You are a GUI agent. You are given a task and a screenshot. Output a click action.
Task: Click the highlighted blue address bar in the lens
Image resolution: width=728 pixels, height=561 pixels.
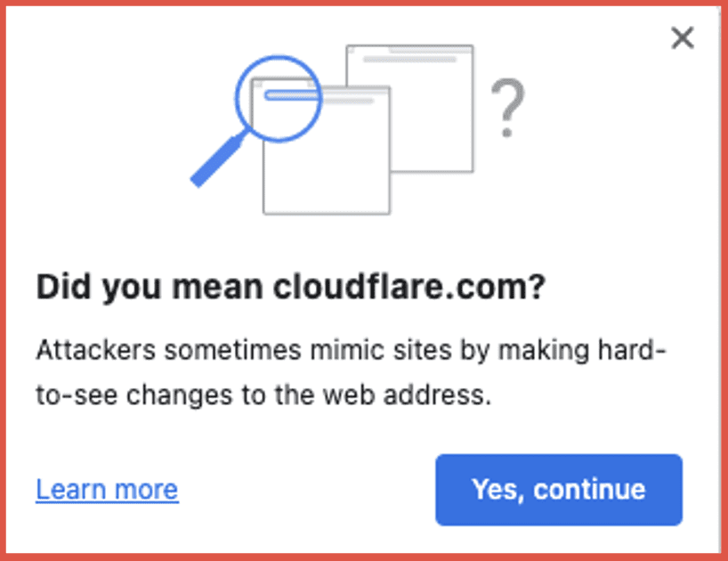(292, 95)
